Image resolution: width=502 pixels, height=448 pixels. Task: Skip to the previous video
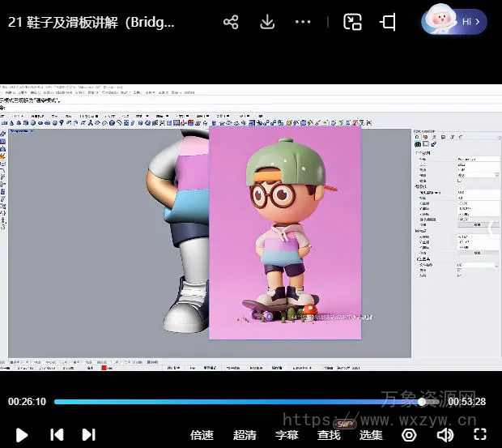(57, 434)
